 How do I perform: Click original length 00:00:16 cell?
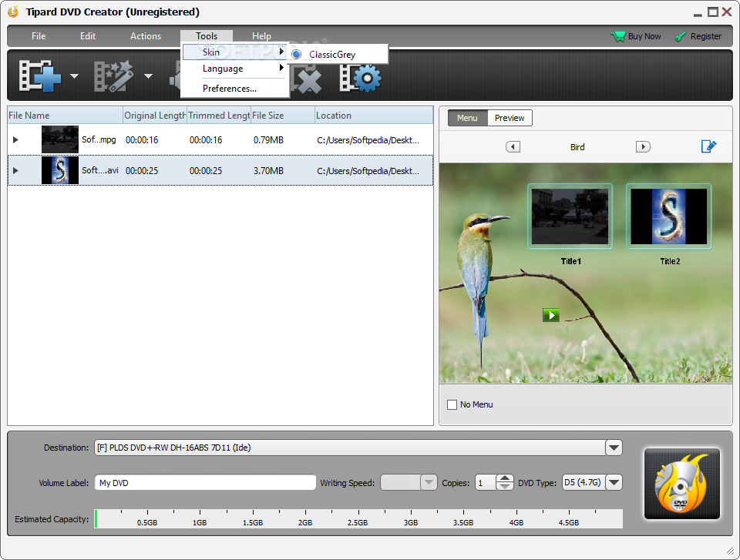[x=142, y=140]
